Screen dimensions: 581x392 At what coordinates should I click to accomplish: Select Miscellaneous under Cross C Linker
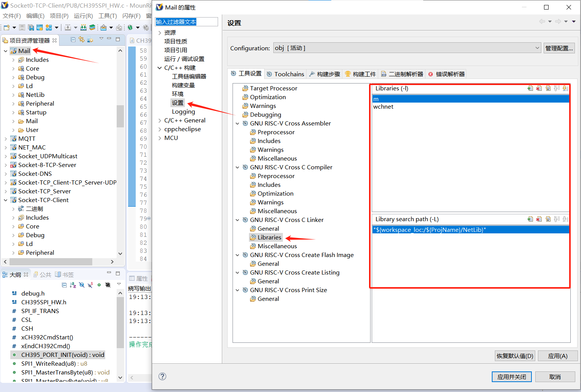277,246
